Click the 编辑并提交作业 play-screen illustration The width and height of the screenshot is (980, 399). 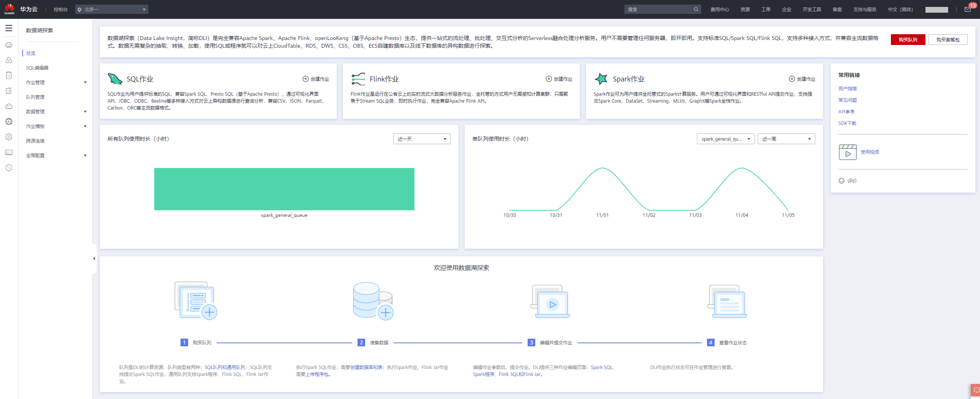pos(550,301)
